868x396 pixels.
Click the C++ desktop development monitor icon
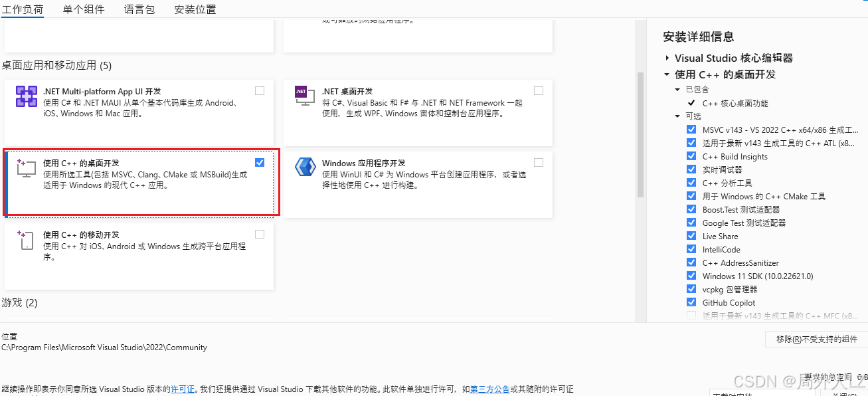point(26,169)
